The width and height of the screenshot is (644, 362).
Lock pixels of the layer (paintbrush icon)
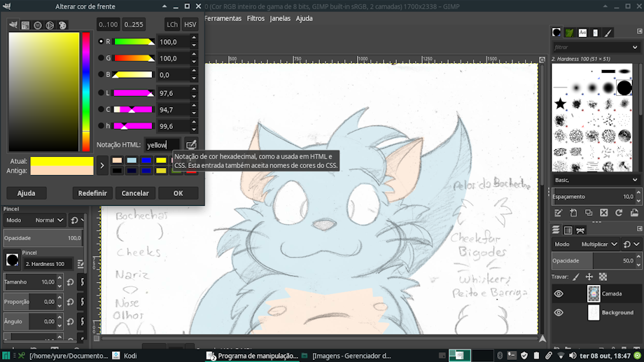576,277
